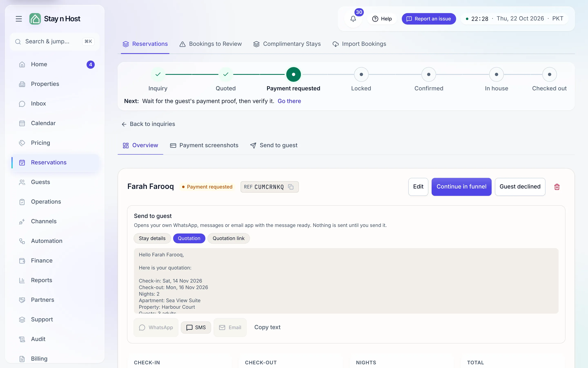The height and width of the screenshot is (368, 588).
Task: Copy the CUMCRNKQ reference code
Action: click(291, 187)
